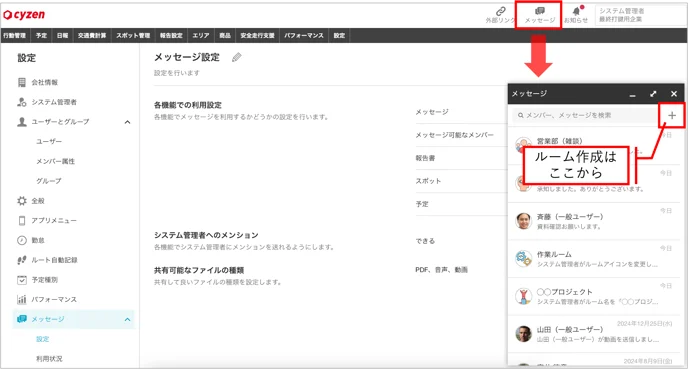Image resolution: width=688 pixels, height=369 pixels.
Task: Open the メッセージ icon in the header
Action: (x=539, y=15)
